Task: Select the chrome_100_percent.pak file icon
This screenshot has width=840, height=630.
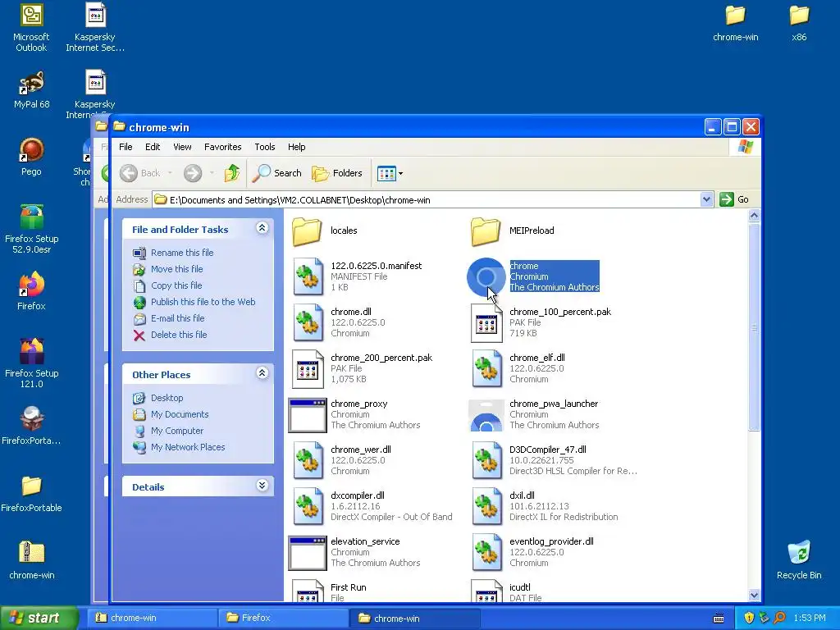Action: (486, 322)
